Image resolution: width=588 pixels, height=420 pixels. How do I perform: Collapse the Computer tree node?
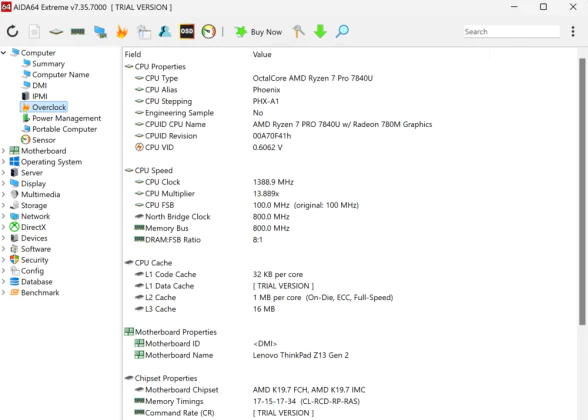[x=4, y=53]
